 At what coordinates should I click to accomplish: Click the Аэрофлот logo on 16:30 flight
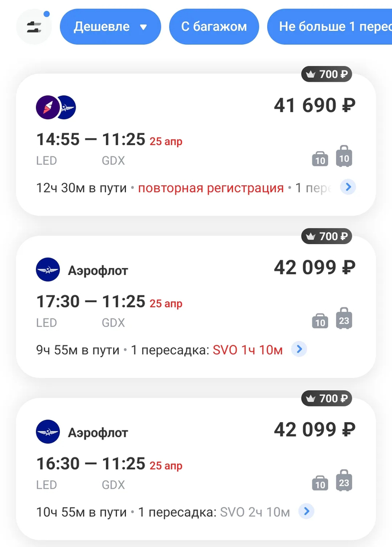click(48, 432)
